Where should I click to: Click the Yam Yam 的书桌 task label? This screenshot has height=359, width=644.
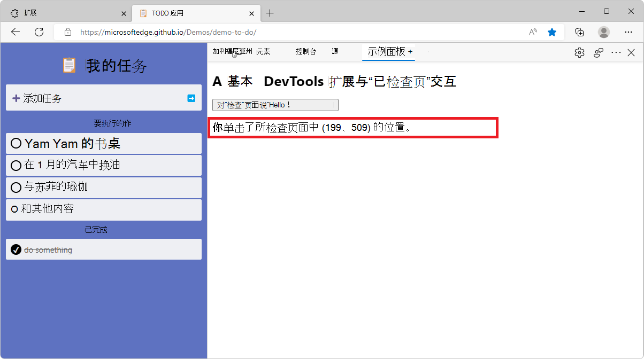click(72, 143)
